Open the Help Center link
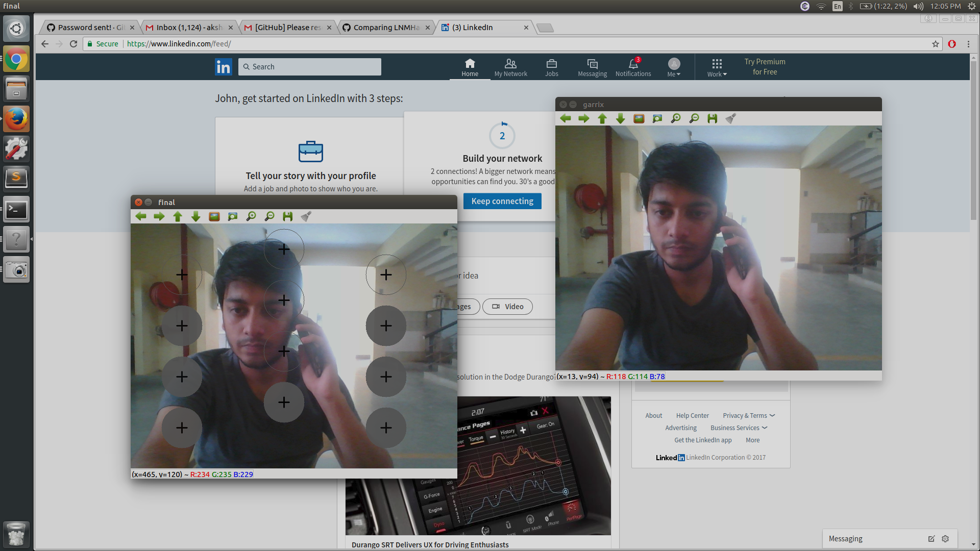980x551 pixels. coord(692,416)
